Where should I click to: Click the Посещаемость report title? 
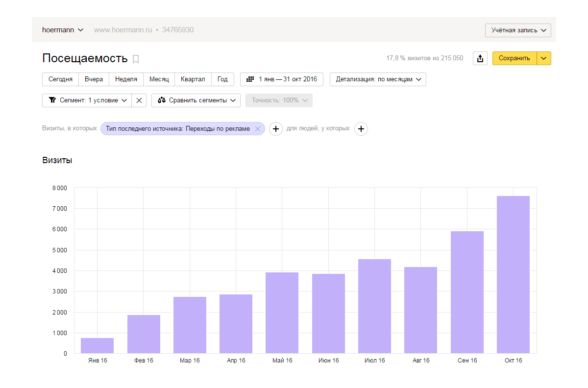[x=85, y=58]
